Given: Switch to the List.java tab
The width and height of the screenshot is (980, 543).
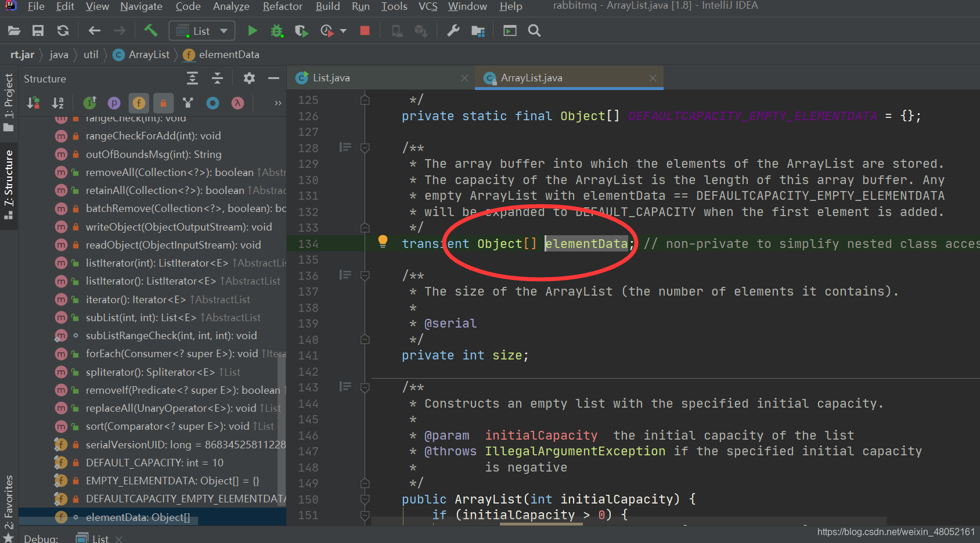Looking at the screenshot, I should [x=381, y=78].
